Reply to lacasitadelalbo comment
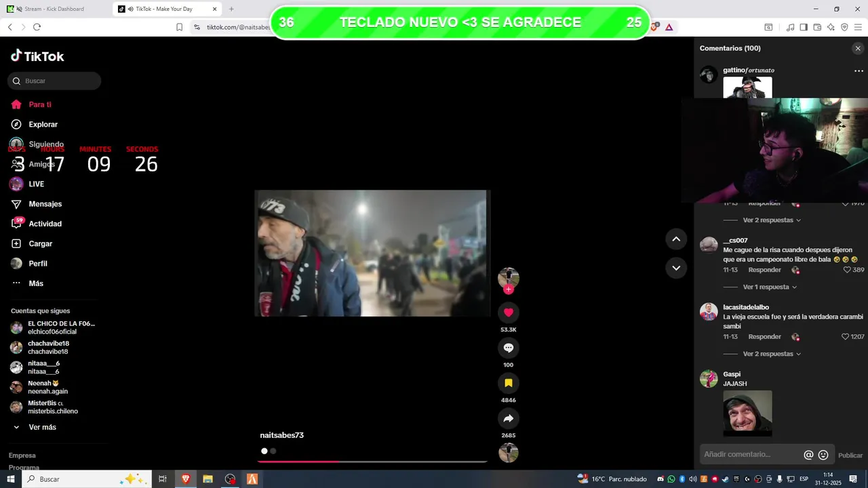Image resolution: width=868 pixels, height=488 pixels. pos(764,337)
